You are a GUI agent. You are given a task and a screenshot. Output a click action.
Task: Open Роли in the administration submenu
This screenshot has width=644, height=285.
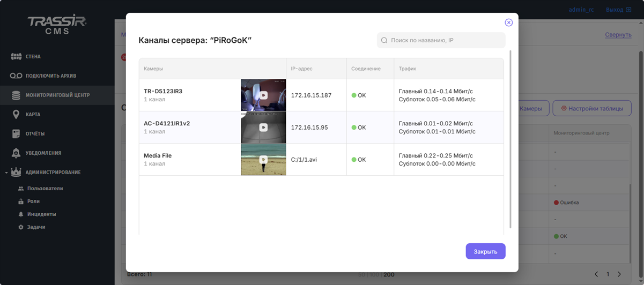(33, 201)
